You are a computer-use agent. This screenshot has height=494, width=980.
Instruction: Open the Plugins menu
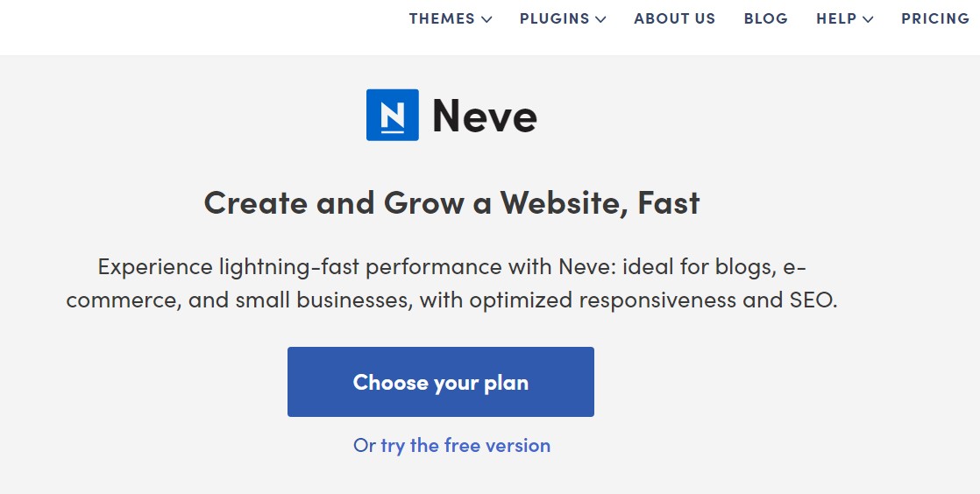click(554, 18)
